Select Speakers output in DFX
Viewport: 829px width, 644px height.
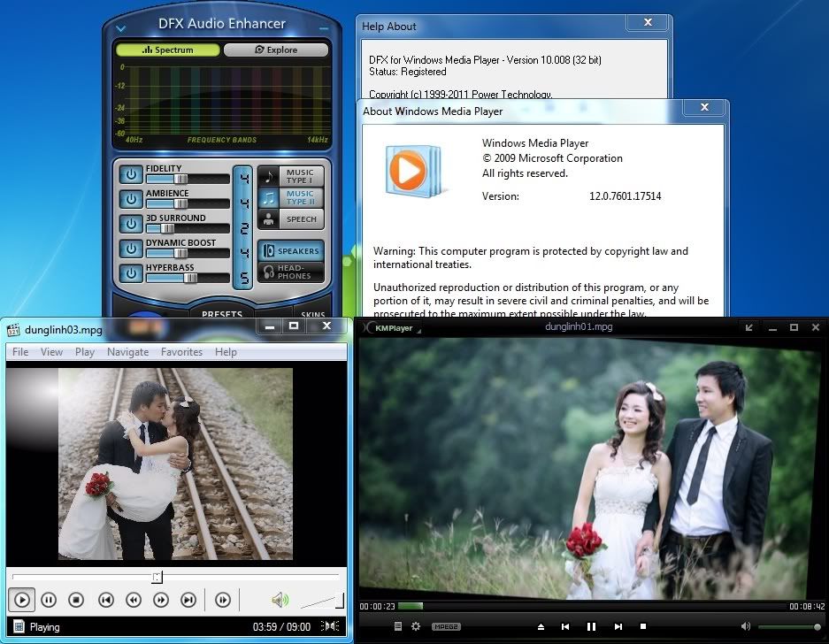[x=291, y=250]
